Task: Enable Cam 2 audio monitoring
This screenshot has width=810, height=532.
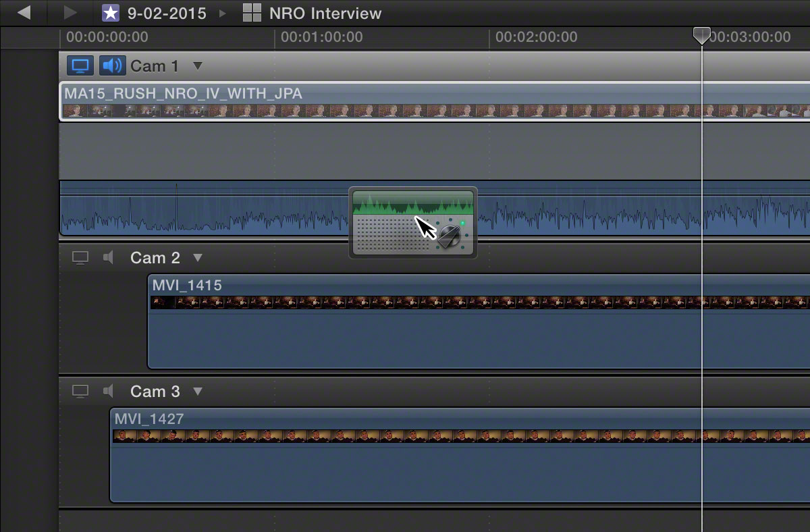Action: (x=109, y=257)
